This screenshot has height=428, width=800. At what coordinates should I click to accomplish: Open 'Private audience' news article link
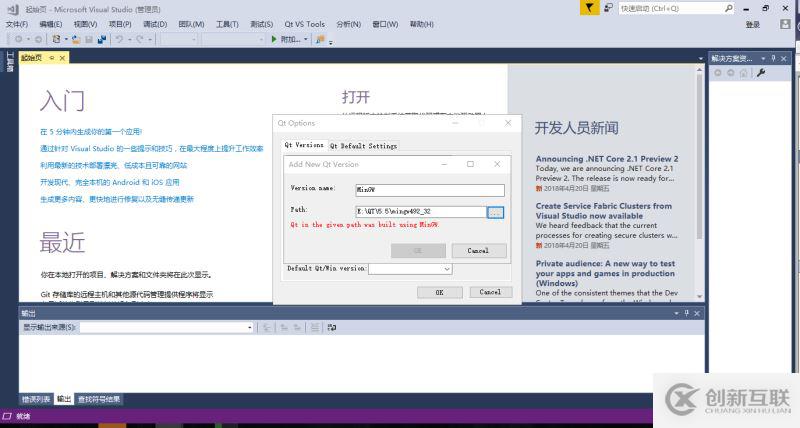tap(605, 273)
